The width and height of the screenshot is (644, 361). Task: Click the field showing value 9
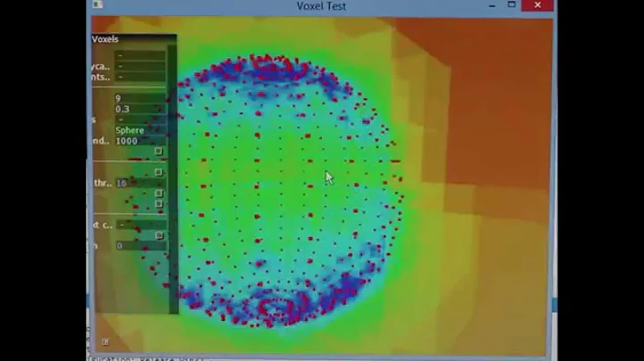tap(140, 98)
